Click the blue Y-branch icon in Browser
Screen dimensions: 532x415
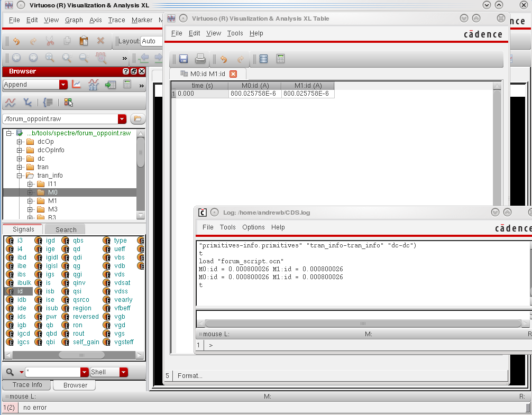27,102
